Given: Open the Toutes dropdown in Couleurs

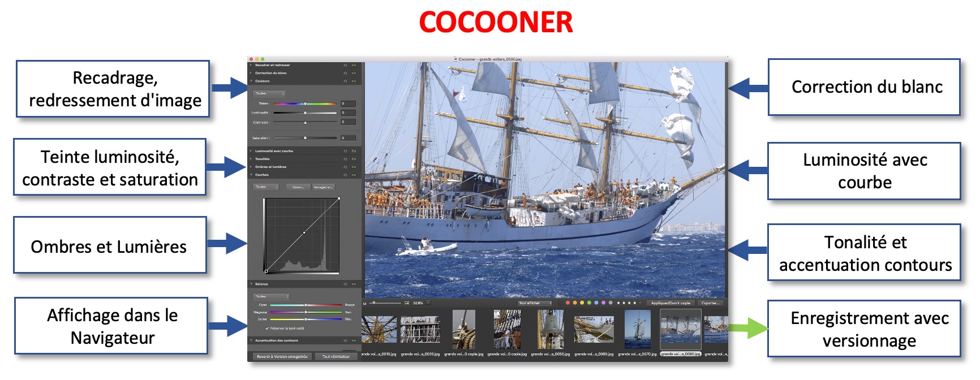Looking at the screenshot, I should 269,93.
